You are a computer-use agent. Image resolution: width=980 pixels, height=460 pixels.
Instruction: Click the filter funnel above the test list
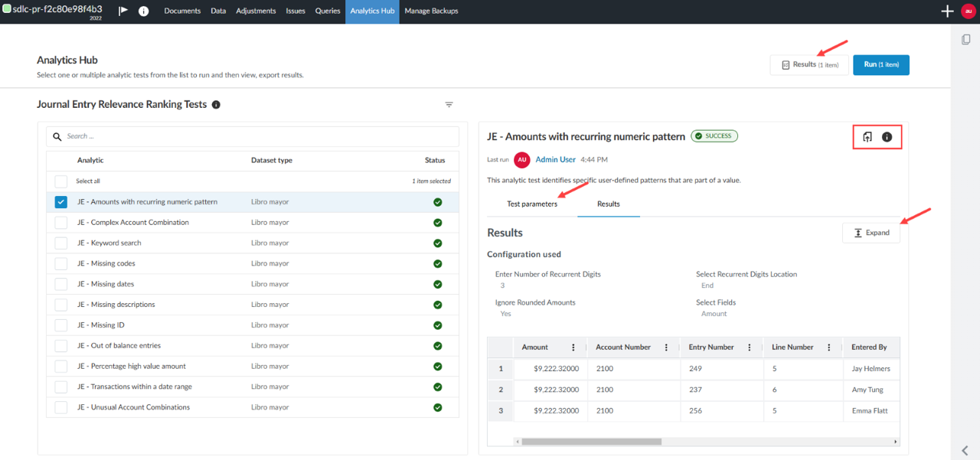[449, 104]
